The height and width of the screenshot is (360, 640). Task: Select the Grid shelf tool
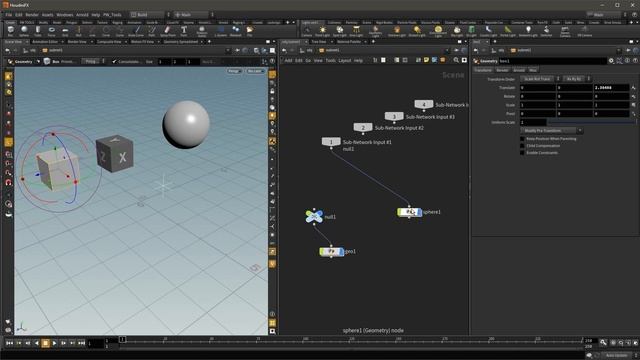click(65, 31)
